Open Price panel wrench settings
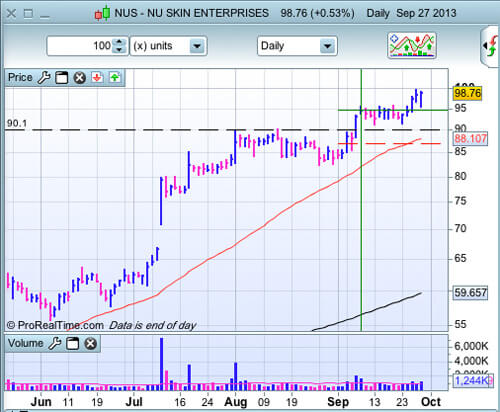The height and width of the screenshot is (412, 500). (x=44, y=78)
